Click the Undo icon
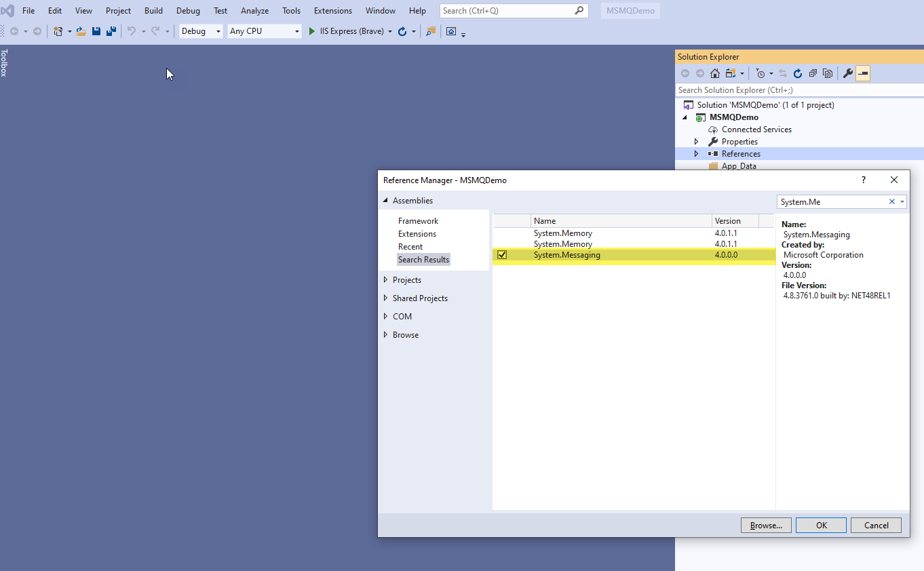This screenshot has width=924, height=571. (x=134, y=31)
